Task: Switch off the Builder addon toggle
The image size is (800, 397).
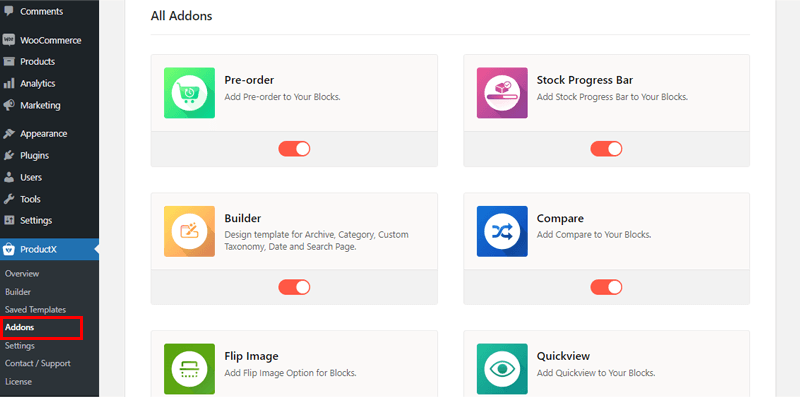Action: [x=294, y=287]
